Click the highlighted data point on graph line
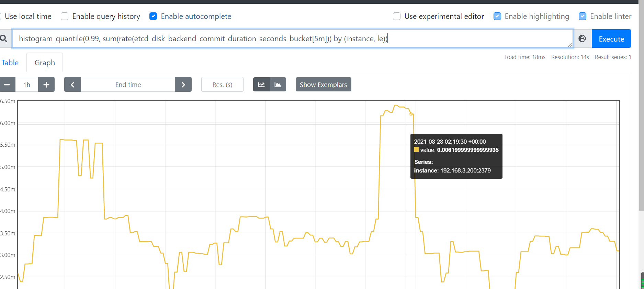The height and width of the screenshot is (289, 644). click(x=411, y=114)
